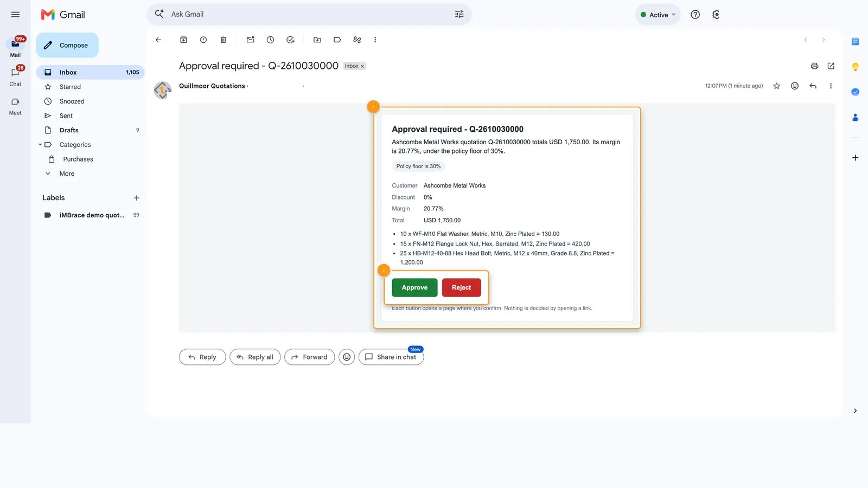Switch to Chat tab
The image size is (868, 488).
pyautogui.click(x=15, y=76)
